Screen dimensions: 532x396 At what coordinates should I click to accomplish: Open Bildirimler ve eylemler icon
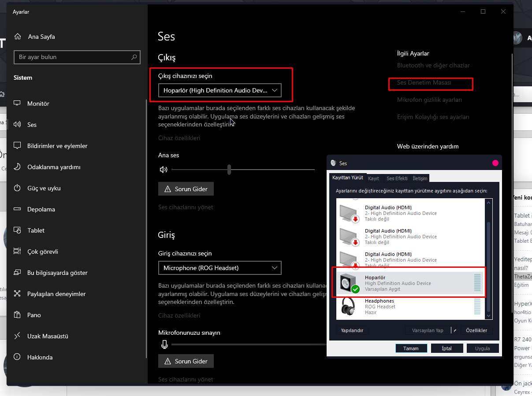(x=18, y=146)
